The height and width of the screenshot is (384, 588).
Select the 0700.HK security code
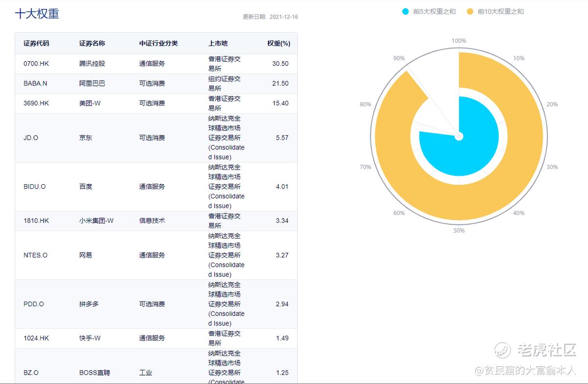pos(36,64)
